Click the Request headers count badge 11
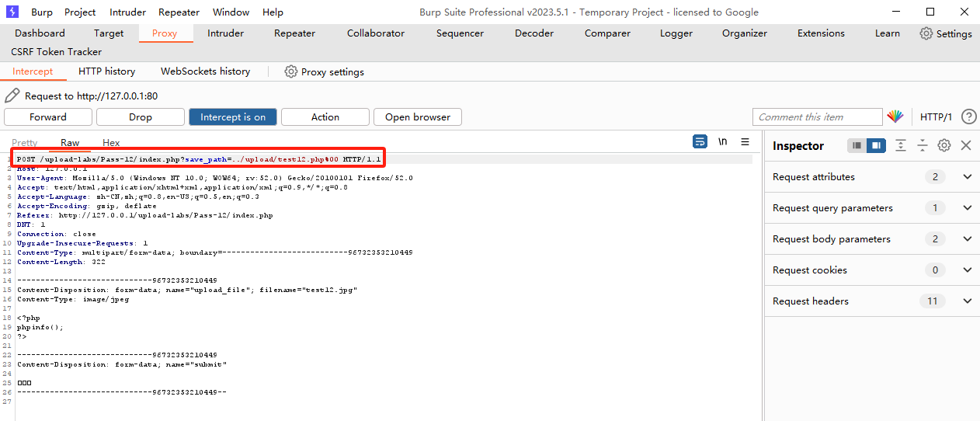This screenshot has height=421, width=980. [932, 301]
